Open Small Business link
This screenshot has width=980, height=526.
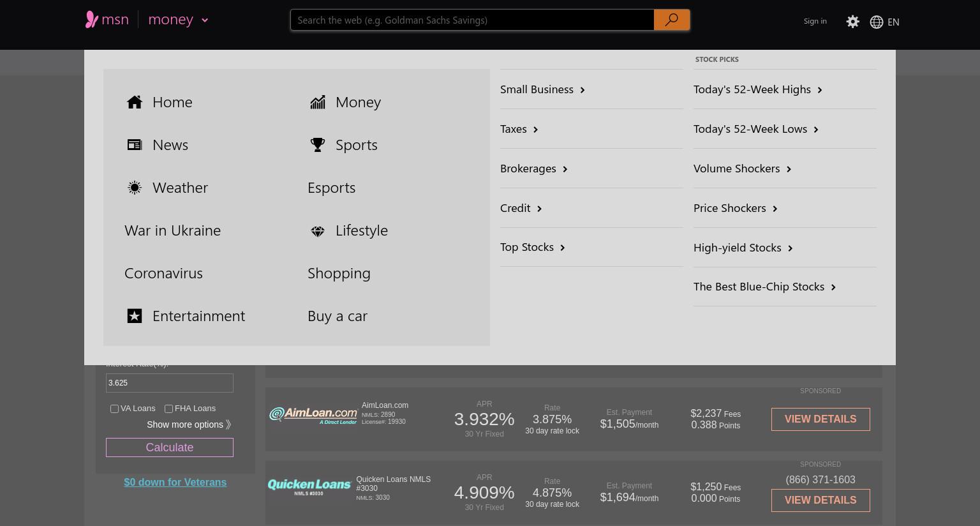point(537,89)
